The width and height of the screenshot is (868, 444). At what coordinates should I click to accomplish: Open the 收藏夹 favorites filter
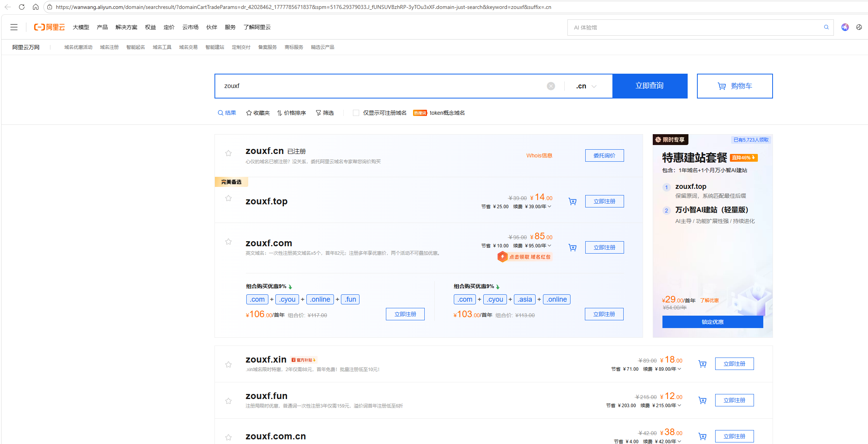258,113
